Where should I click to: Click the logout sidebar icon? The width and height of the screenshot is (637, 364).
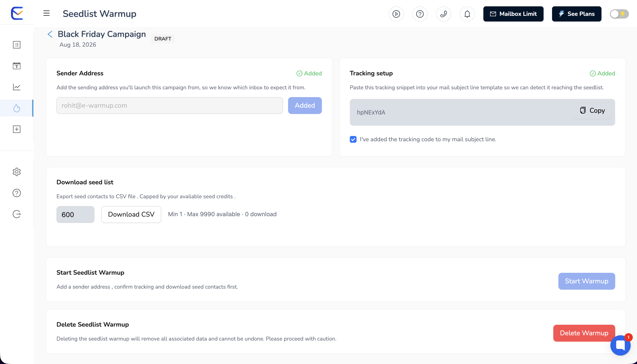coord(16,214)
